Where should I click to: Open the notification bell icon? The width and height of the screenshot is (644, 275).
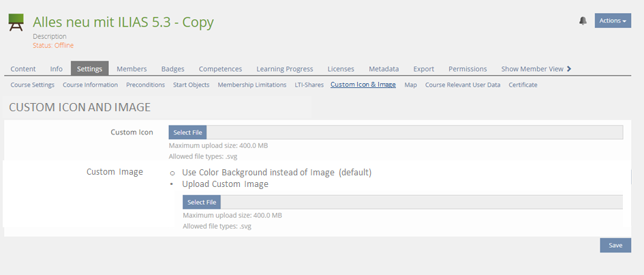[x=583, y=21]
